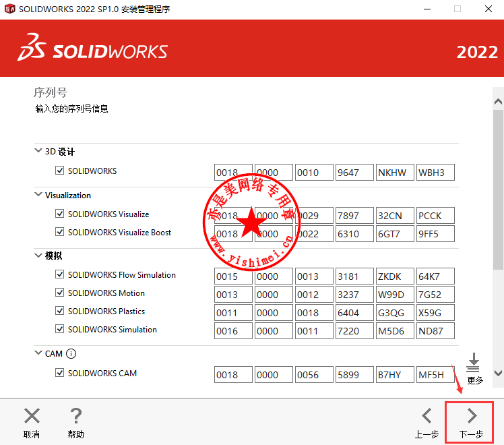This screenshot has height=445, width=504.
Task: Click the vertical scrollbar thumb
Action: click(498, 189)
